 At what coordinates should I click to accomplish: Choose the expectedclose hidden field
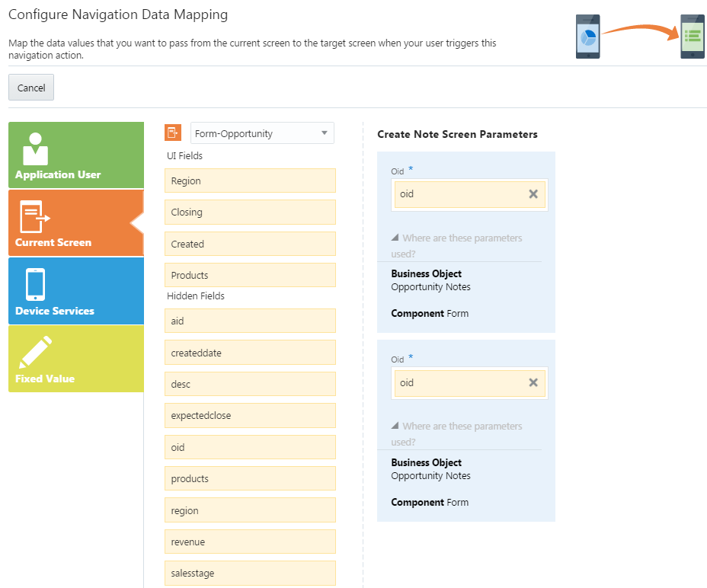(250, 416)
